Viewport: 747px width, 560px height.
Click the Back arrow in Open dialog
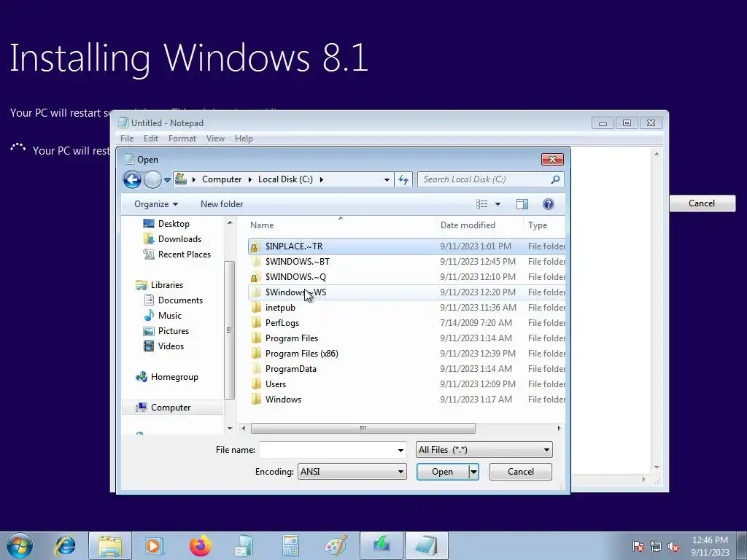tap(132, 179)
